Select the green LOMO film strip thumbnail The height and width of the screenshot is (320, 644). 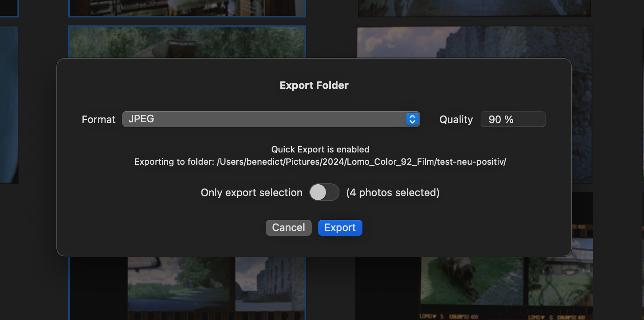[x=474, y=288]
